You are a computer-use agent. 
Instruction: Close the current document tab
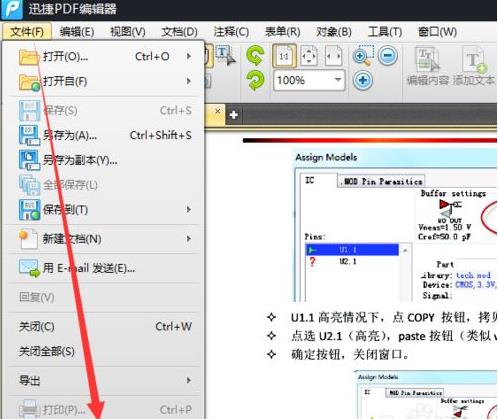point(218,111)
